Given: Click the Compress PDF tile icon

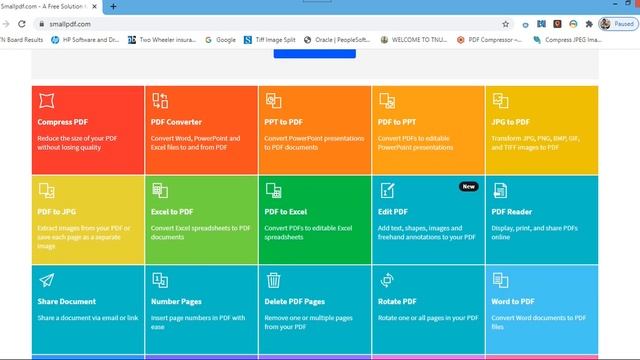Looking at the screenshot, I should point(47,100).
